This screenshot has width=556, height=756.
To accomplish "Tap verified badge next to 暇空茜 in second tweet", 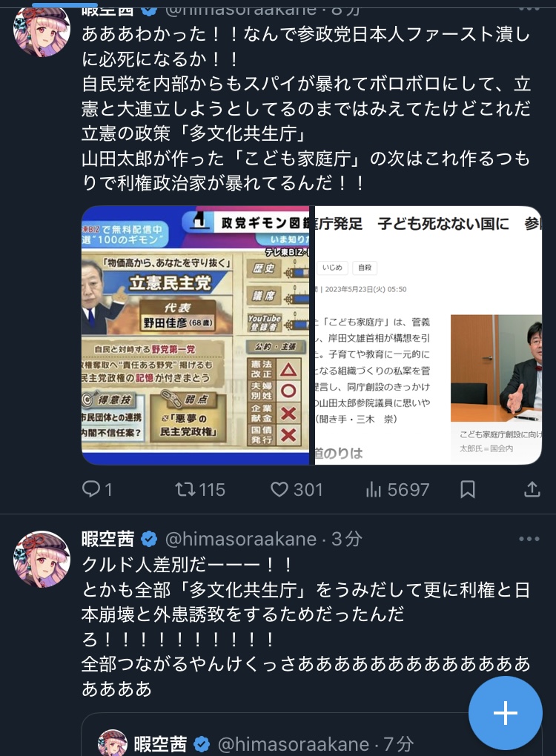I will coord(149,539).
